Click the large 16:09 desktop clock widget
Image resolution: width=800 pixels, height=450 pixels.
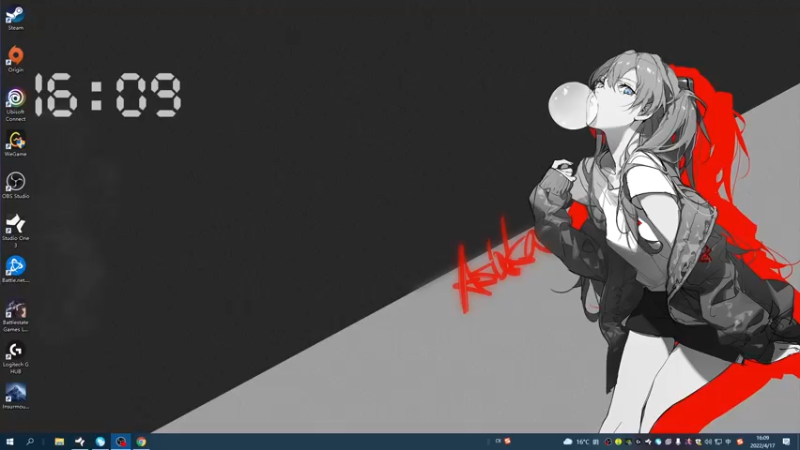pyautogui.click(x=108, y=95)
